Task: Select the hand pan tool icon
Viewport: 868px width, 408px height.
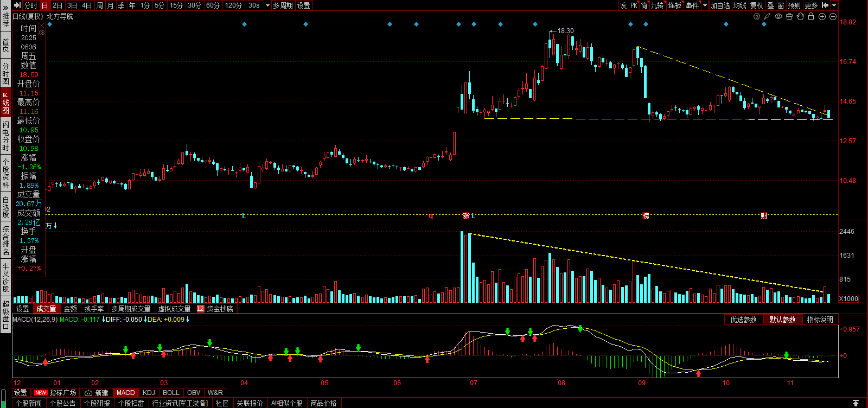Action: (x=800, y=16)
